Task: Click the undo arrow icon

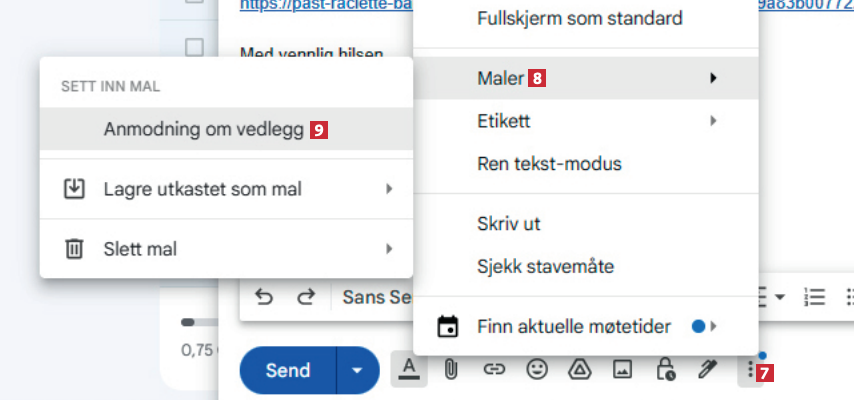Action: click(265, 297)
